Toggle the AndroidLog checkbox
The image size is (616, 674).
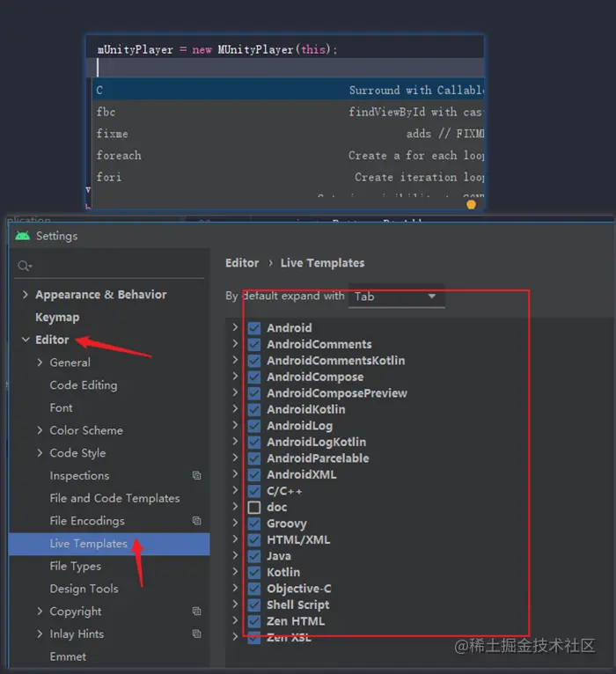pyautogui.click(x=254, y=426)
